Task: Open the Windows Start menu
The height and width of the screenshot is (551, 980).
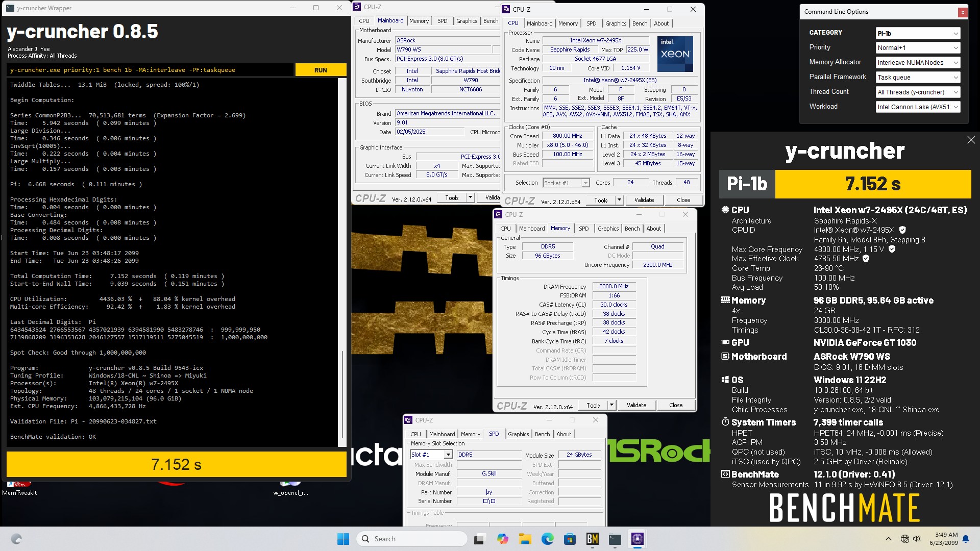Action: point(343,539)
